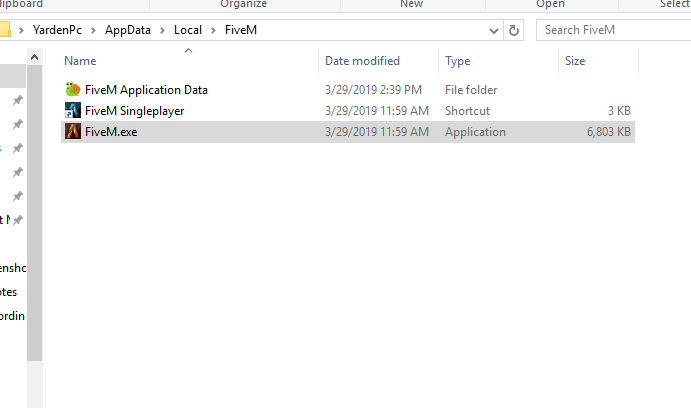Screen dimensions: 691x408
Task: Go to Local in the breadcrumb
Action: pyautogui.click(x=188, y=30)
